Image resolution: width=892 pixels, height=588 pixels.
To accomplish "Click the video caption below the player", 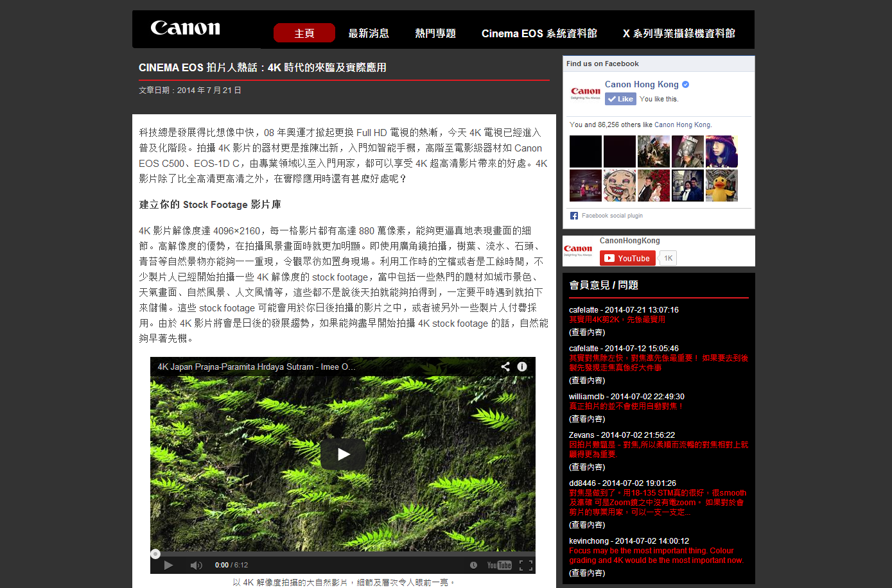I will coord(344,582).
